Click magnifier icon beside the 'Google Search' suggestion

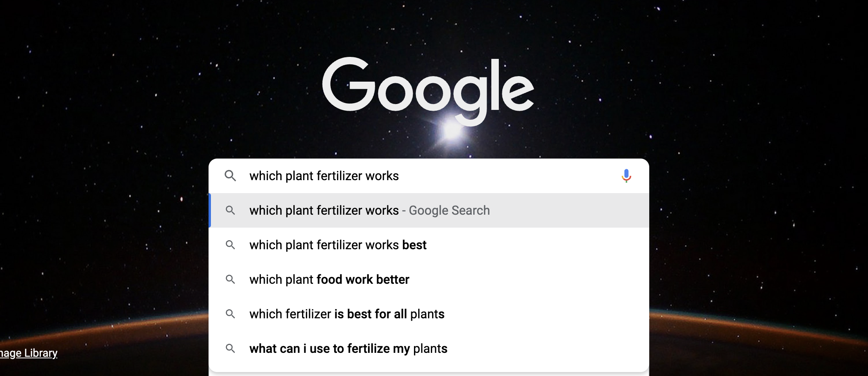pos(230,210)
